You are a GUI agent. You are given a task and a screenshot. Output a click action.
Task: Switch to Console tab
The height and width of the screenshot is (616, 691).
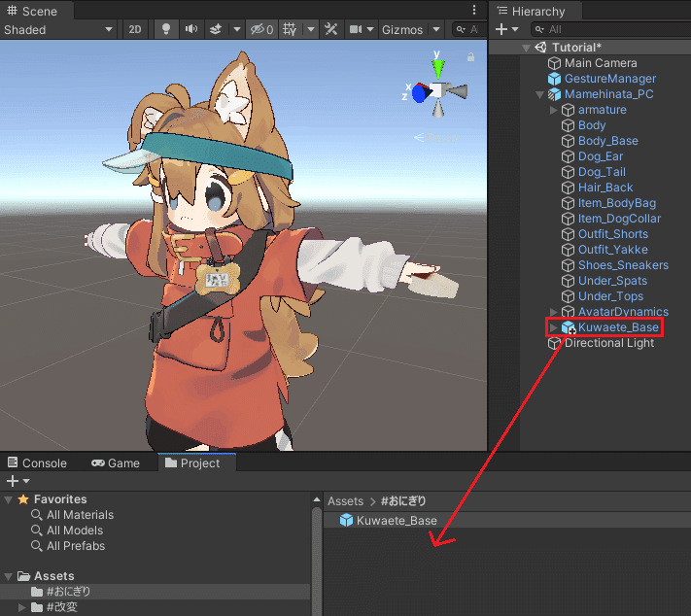pyautogui.click(x=37, y=463)
